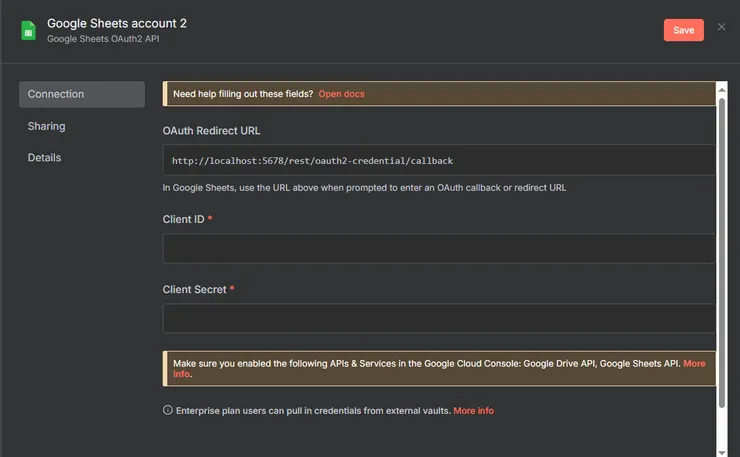Open More info link about external vaults
Viewport: 740px width, 457px height.
(x=473, y=411)
